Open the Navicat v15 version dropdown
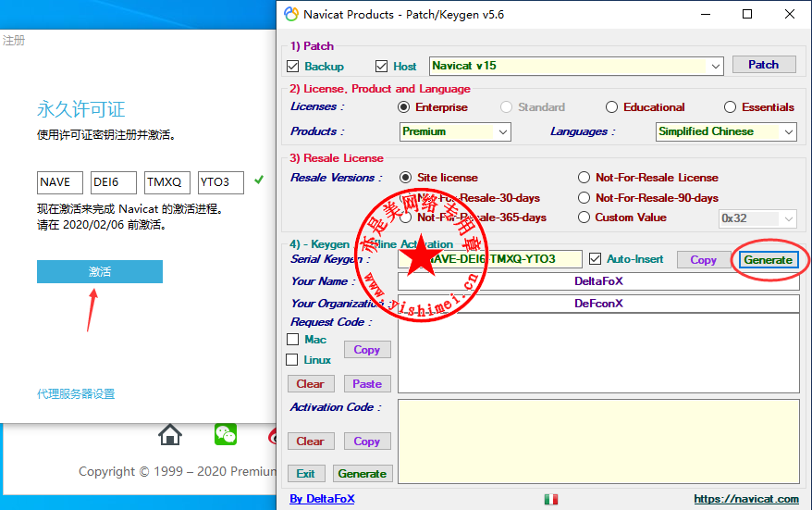812x510 pixels. point(715,67)
